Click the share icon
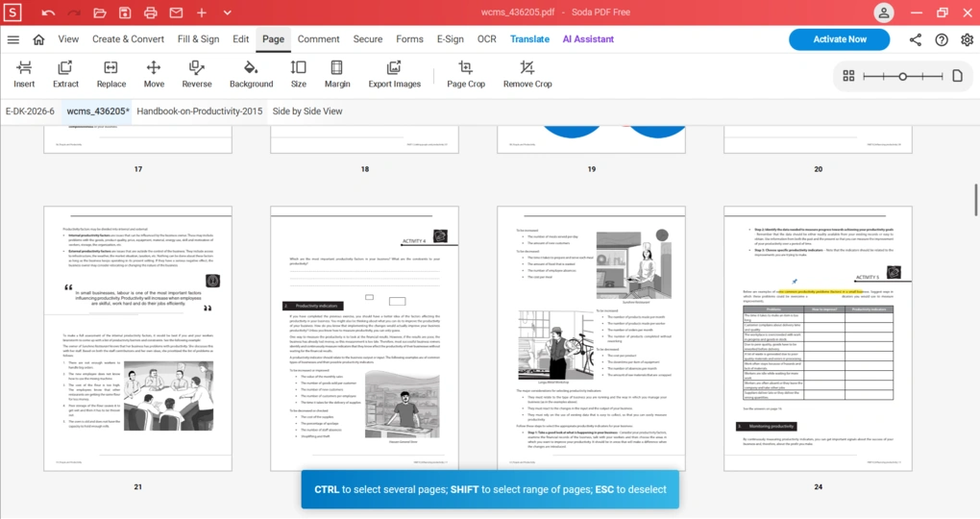Image resolution: width=980 pixels, height=519 pixels. click(915, 40)
